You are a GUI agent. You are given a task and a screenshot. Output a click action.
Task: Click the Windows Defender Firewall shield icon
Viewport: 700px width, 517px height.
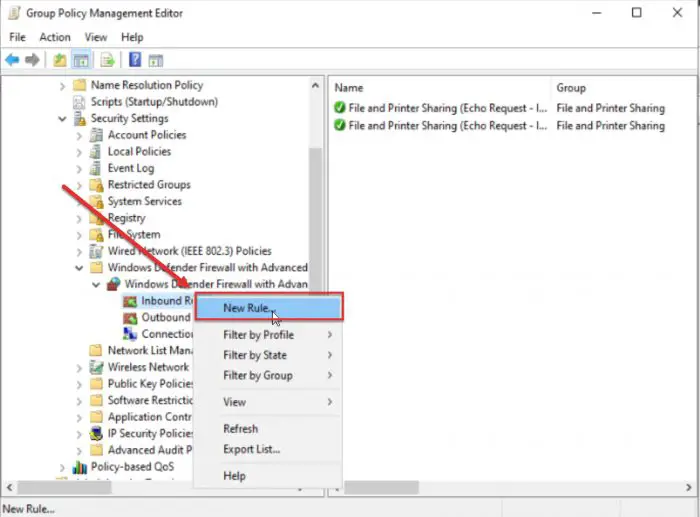point(114,284)
